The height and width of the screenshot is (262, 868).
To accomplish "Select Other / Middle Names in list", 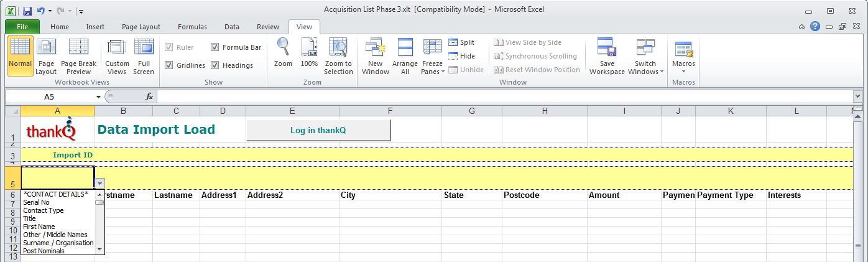I will [58, 235].
